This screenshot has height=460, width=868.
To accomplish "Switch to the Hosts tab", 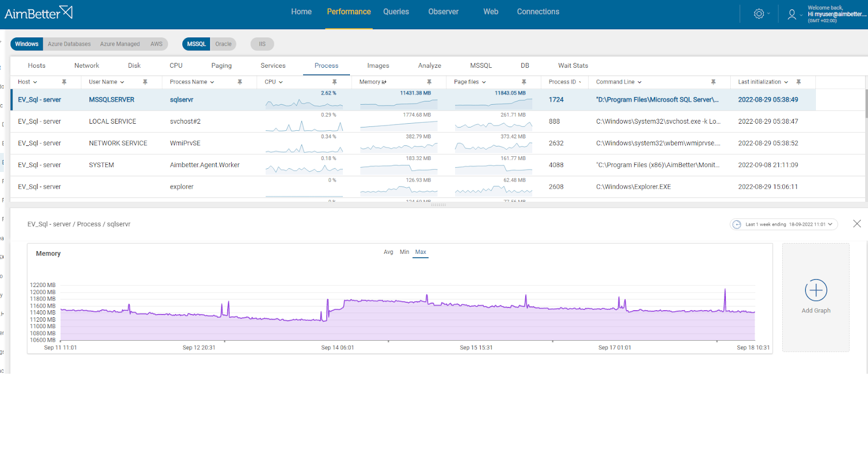I will pos(37,66).
